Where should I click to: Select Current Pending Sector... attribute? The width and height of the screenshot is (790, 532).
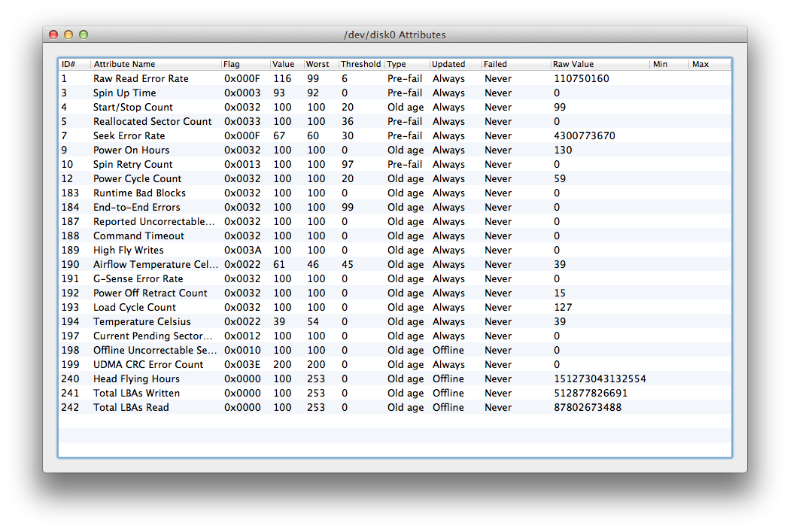point(395,336)
